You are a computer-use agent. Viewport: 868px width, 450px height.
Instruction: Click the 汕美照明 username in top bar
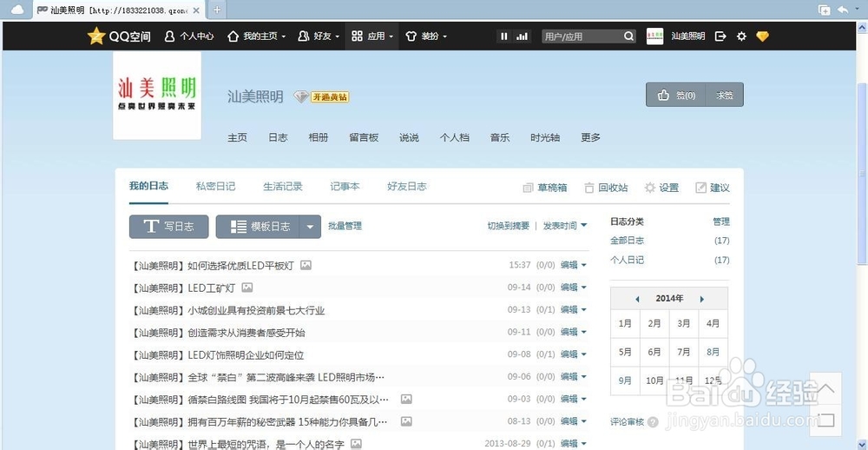688,36
